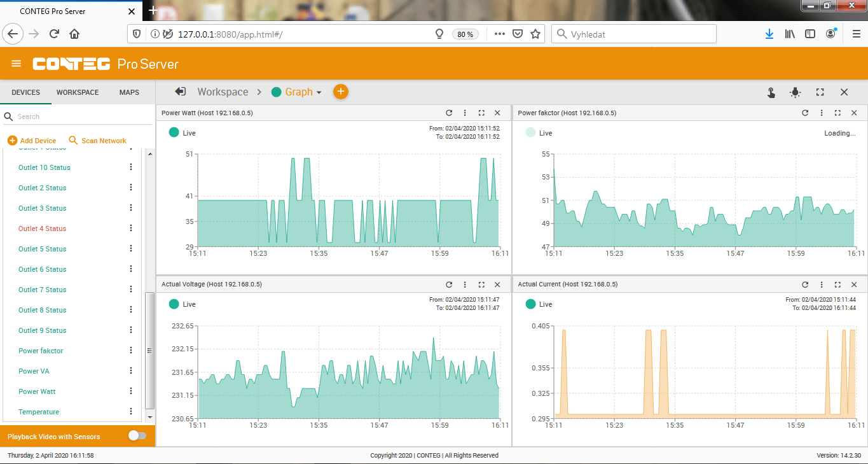
Task: Enable Playback Video with Sensors switch
Action: click(137, 436)
